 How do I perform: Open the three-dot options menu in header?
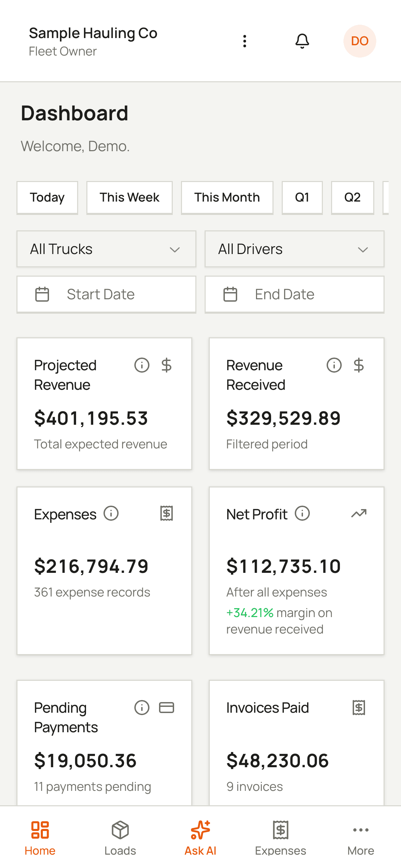(x=244, y=41)
